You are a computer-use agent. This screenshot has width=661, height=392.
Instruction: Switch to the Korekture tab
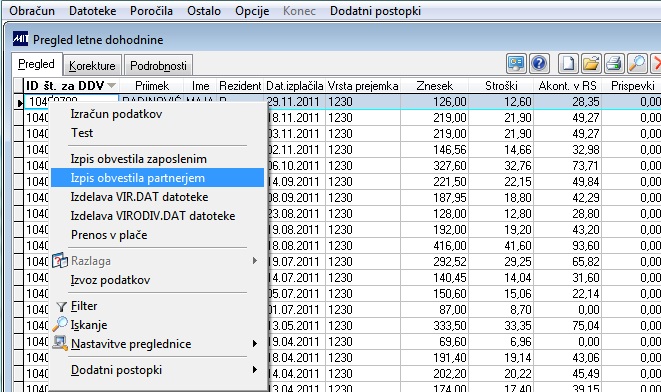92,66
